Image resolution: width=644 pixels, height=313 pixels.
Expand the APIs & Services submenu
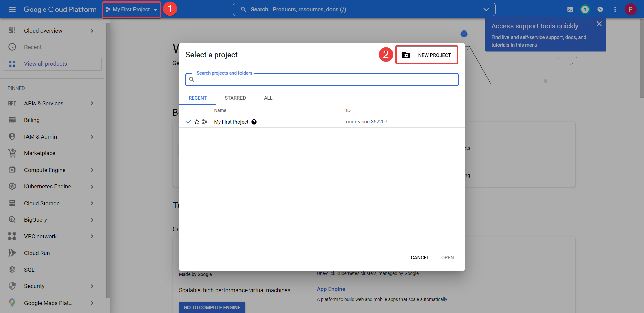[92, 103]
